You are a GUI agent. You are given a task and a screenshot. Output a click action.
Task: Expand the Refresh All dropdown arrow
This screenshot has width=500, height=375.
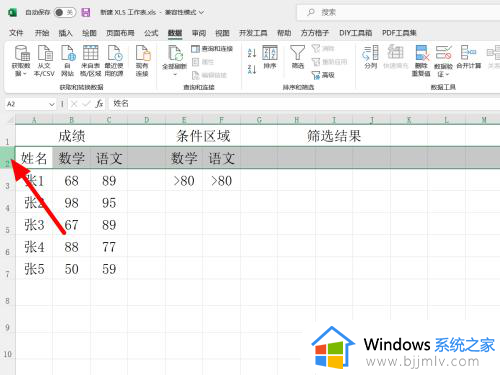[x=175, y=74]
